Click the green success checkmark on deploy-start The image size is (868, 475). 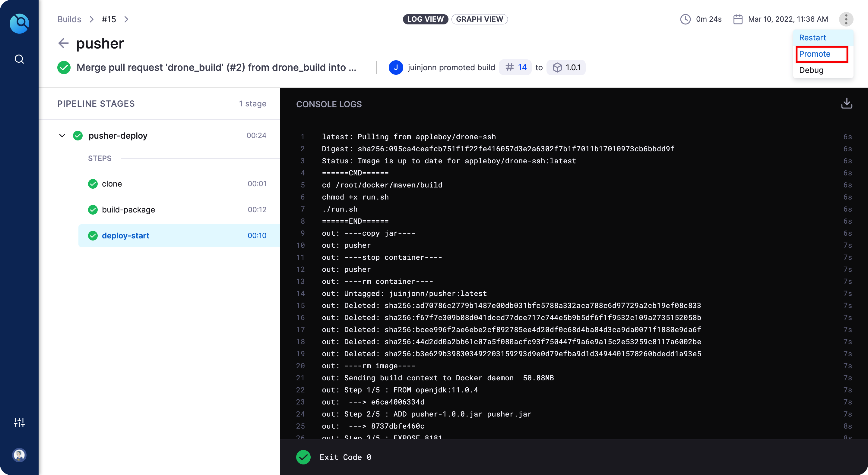pyautogui.click(x=93, y=236)
